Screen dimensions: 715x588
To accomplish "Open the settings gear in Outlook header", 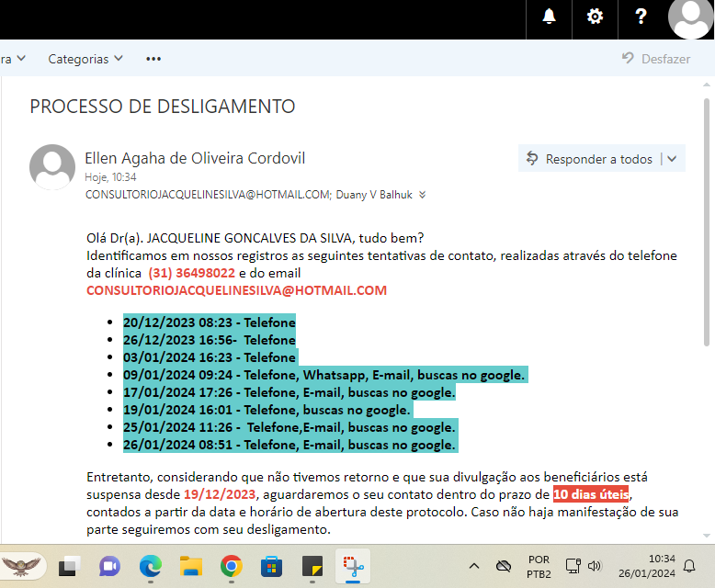I will click(596, 17).
